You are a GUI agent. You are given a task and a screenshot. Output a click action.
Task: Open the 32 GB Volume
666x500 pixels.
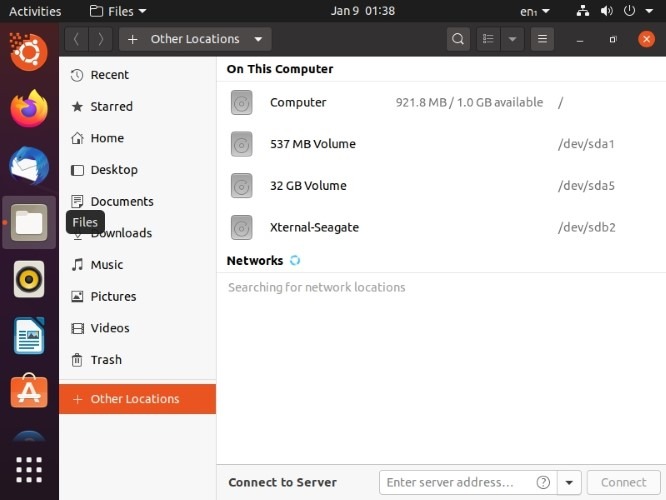441,186
